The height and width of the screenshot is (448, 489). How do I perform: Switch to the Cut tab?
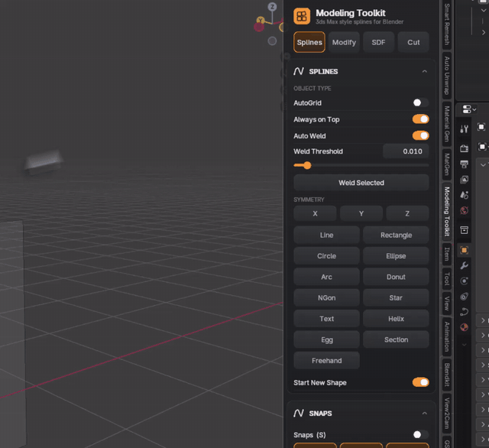pos(413,42)
